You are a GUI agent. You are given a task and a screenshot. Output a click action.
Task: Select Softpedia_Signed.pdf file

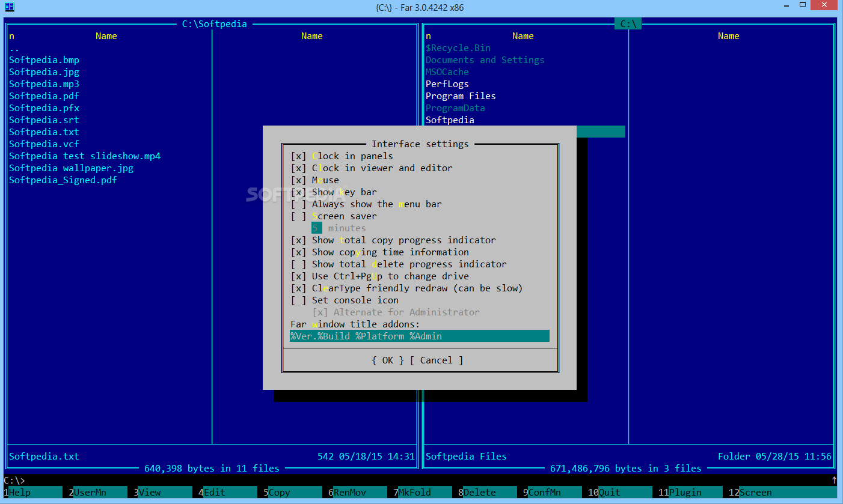(x=63, y=180)
